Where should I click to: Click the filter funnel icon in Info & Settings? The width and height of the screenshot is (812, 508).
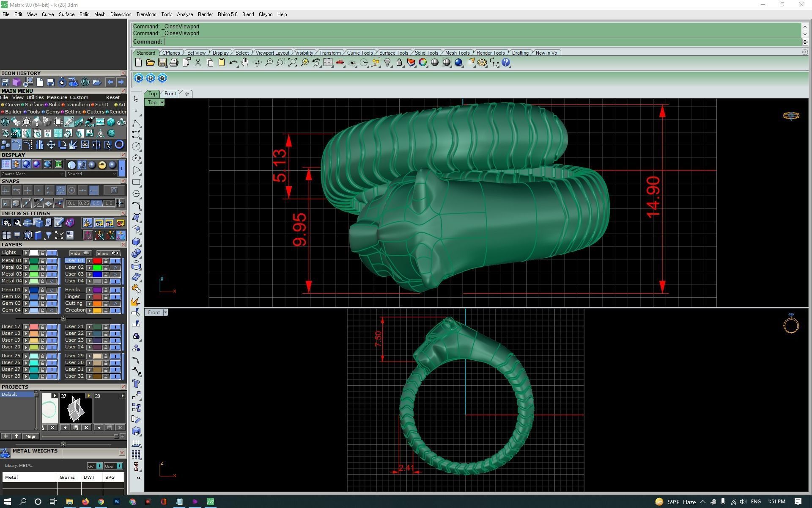coord(49,235)
